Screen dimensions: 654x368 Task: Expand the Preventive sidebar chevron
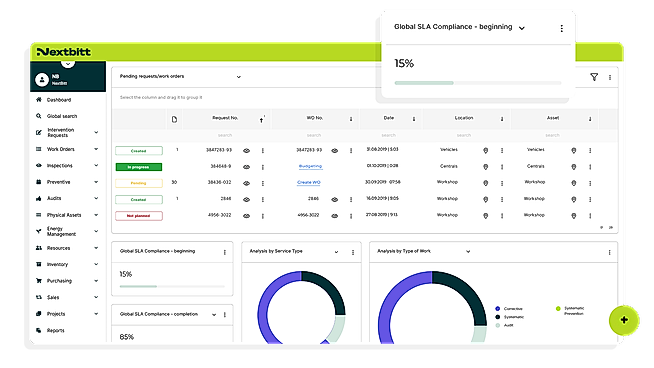96,182
